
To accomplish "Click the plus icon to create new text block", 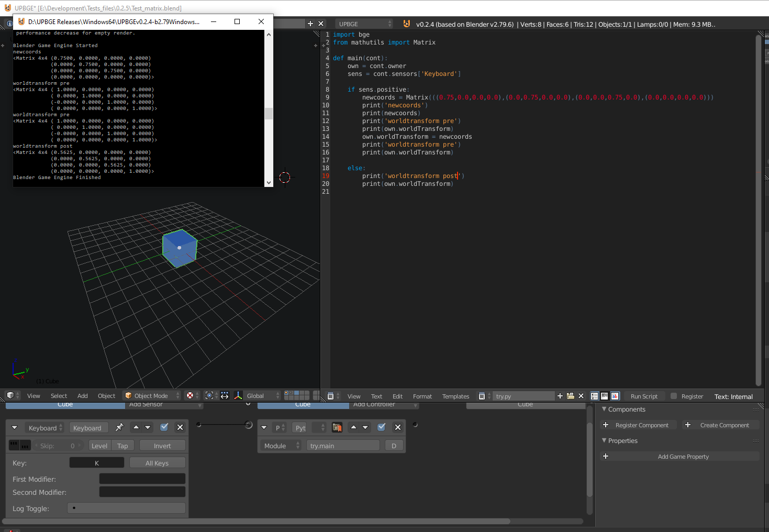I will (560, 396).
